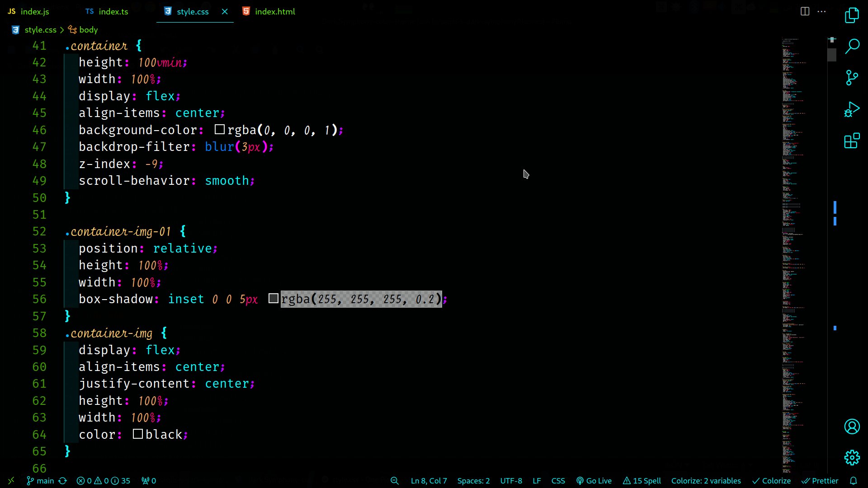Screen dimensions: 868x488
Task: Open the CSS language mode selector
Action: [558, 481]
